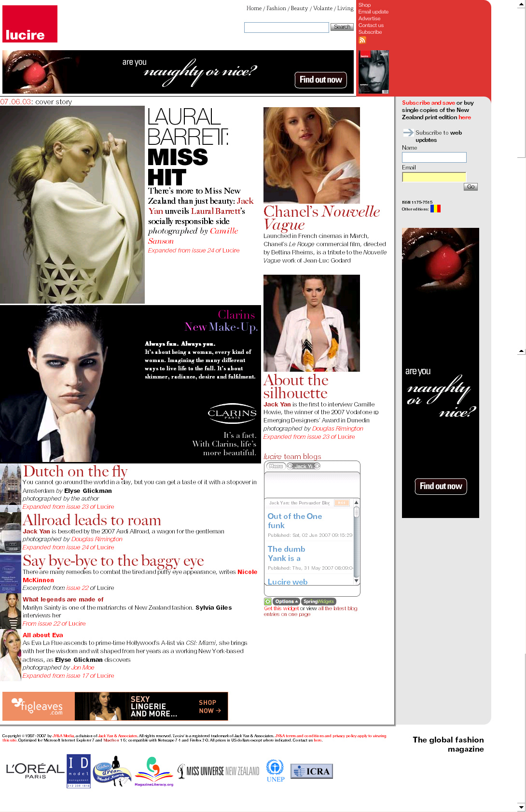
Task: Click the widget's RSS badge
Action: click(x=342, y=503)
